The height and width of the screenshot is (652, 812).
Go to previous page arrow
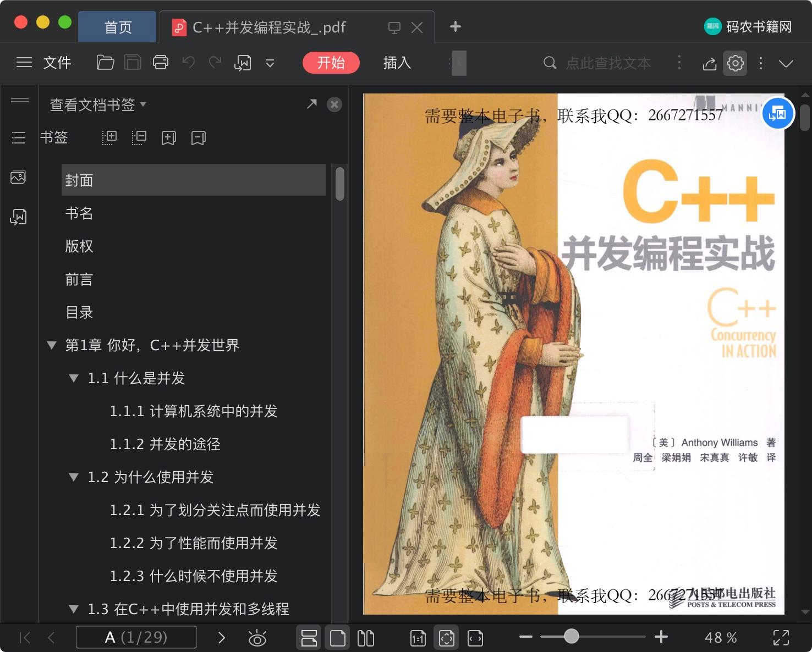click(x=52, y=638)
